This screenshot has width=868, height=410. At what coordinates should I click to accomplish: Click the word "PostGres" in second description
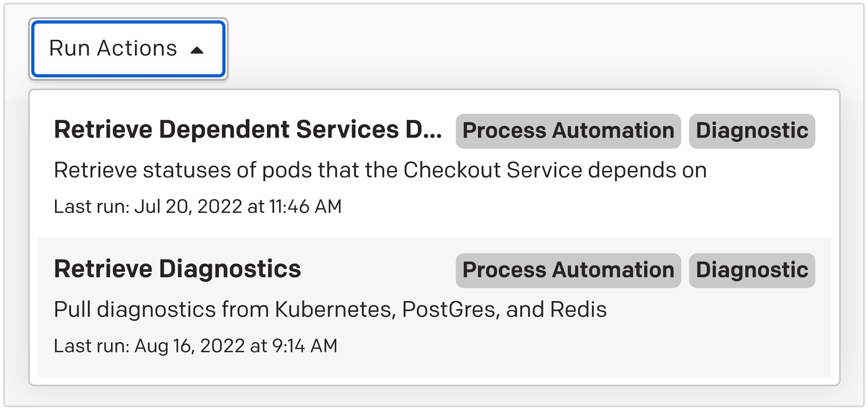tap(451, 310)
